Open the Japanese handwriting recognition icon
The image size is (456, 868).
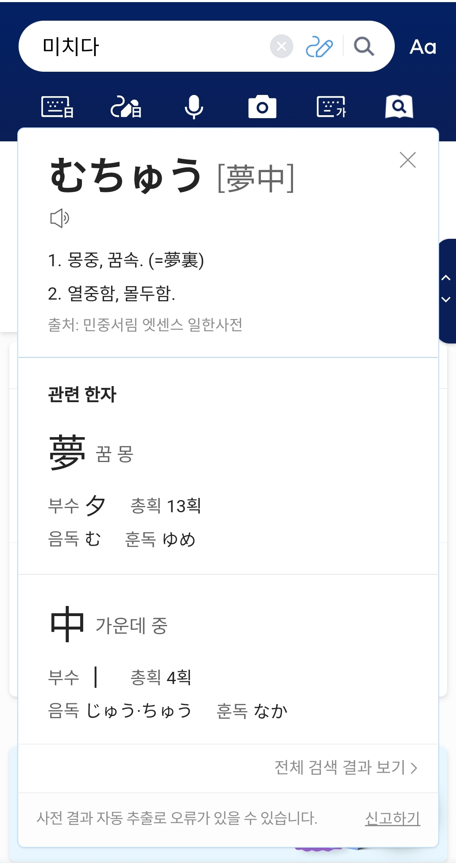pyautogui.click(x=126, y=107)
